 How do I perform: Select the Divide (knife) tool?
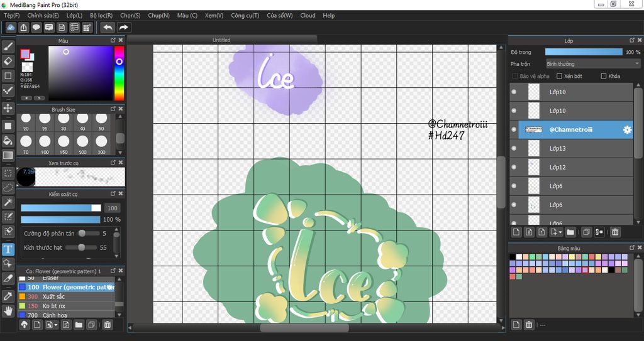coord(8,278)
